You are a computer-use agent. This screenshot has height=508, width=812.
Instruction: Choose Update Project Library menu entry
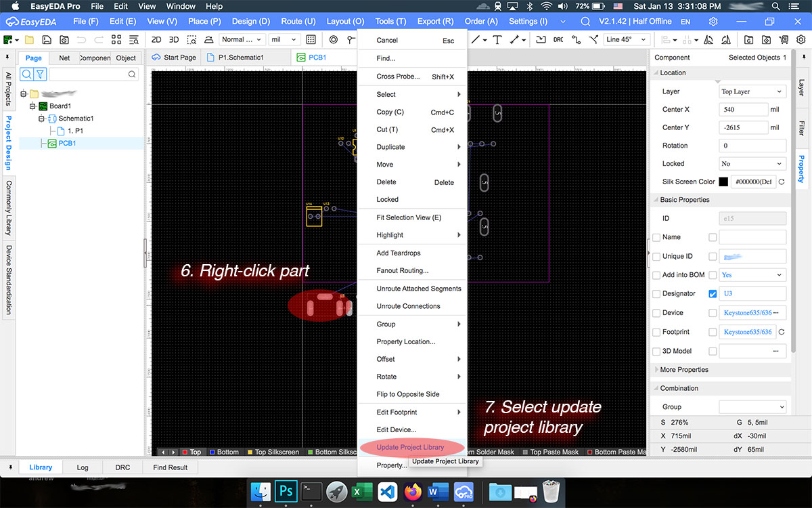[410, 447]
